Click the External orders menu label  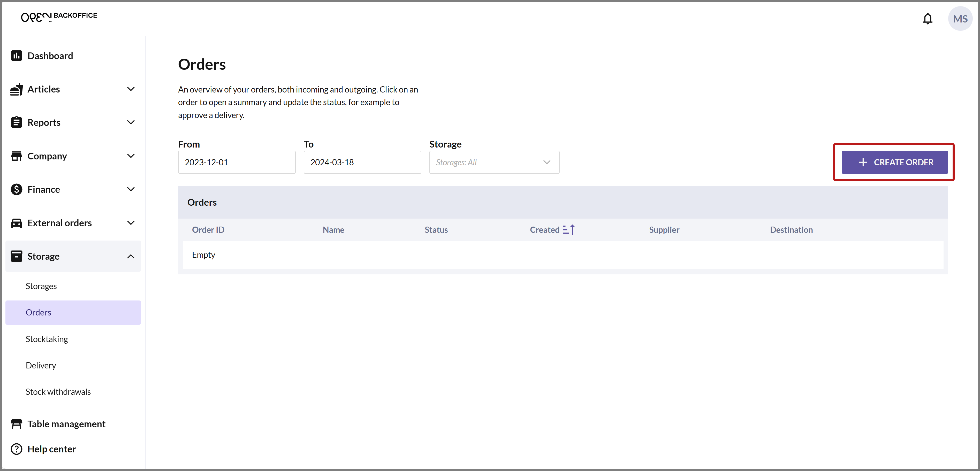click(59, 223)
